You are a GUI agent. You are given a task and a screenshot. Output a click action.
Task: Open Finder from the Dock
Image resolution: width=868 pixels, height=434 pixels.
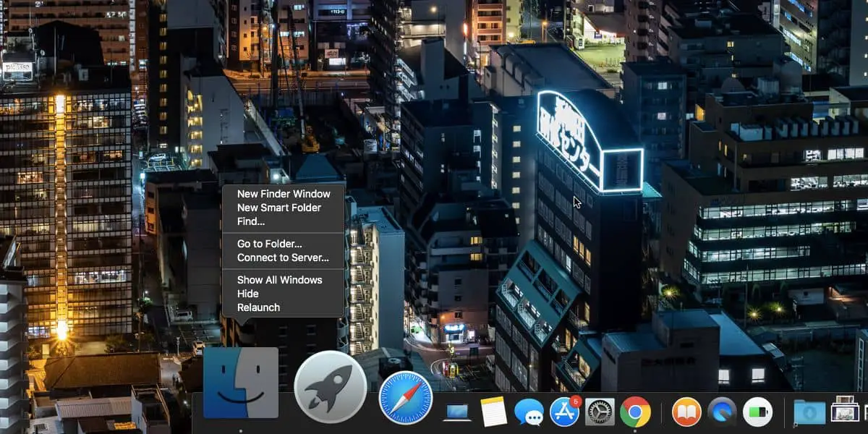(x=240, y=383)
